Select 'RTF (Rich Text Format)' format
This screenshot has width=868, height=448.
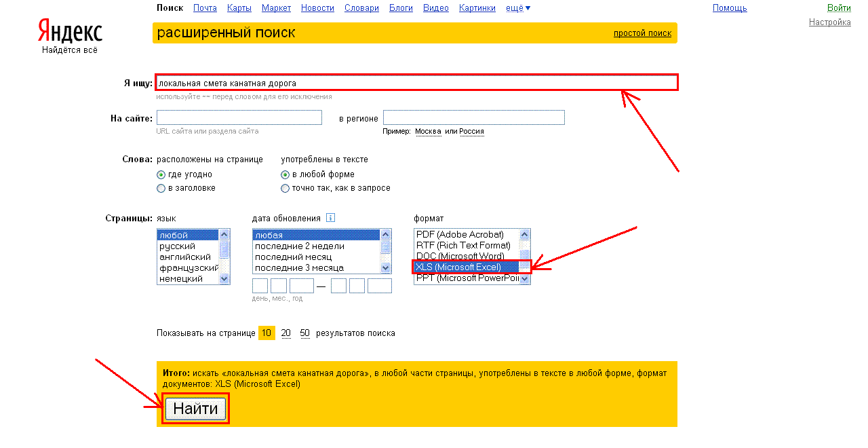point(467,245)
